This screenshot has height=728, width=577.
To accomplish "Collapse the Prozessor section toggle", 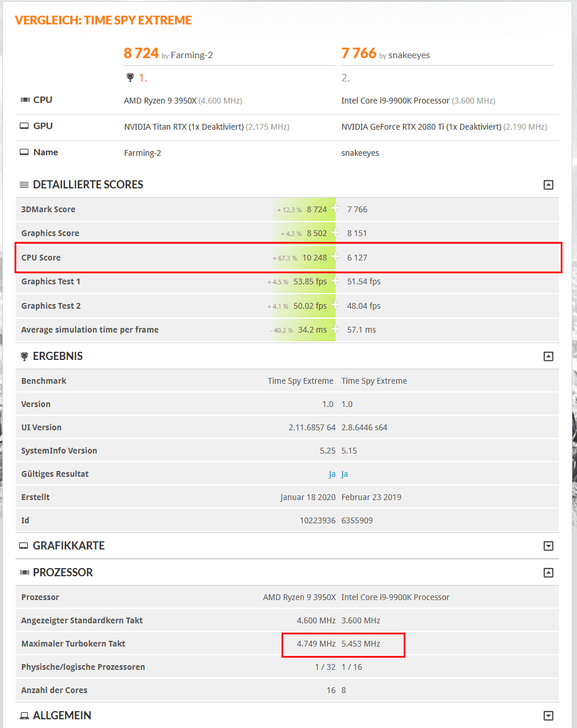I will click(548, 573).
